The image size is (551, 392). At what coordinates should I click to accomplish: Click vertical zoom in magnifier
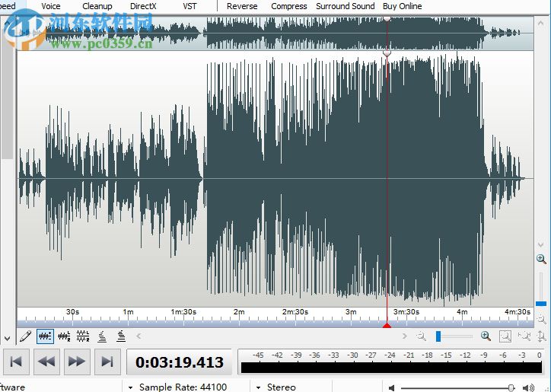(541, 259)
